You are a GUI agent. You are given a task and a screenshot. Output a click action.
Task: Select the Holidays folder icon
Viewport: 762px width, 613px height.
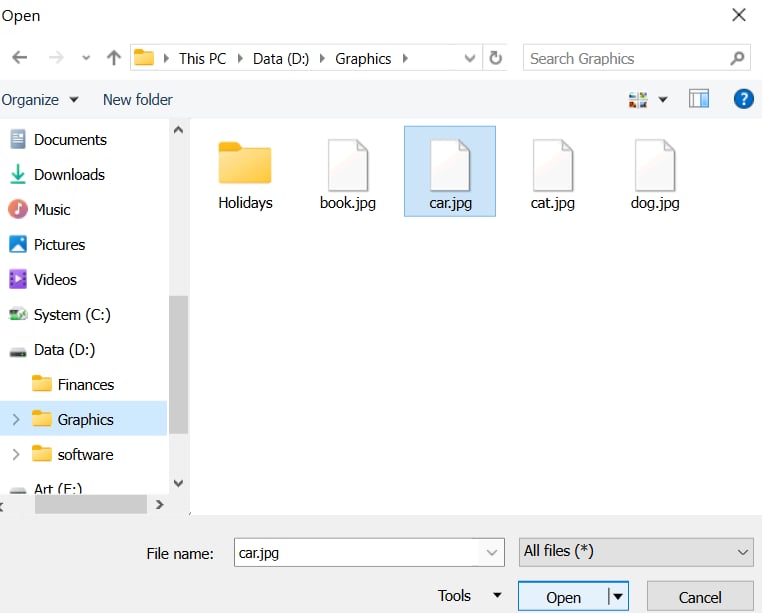pyautogui.click(x=245, y=165)
